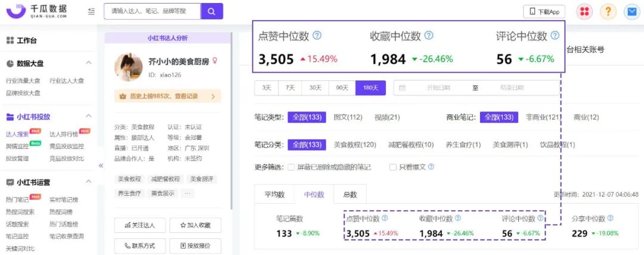The image size is (644, 255).
Task: Switch to the 总数 tab
Action: click(349, 194)
